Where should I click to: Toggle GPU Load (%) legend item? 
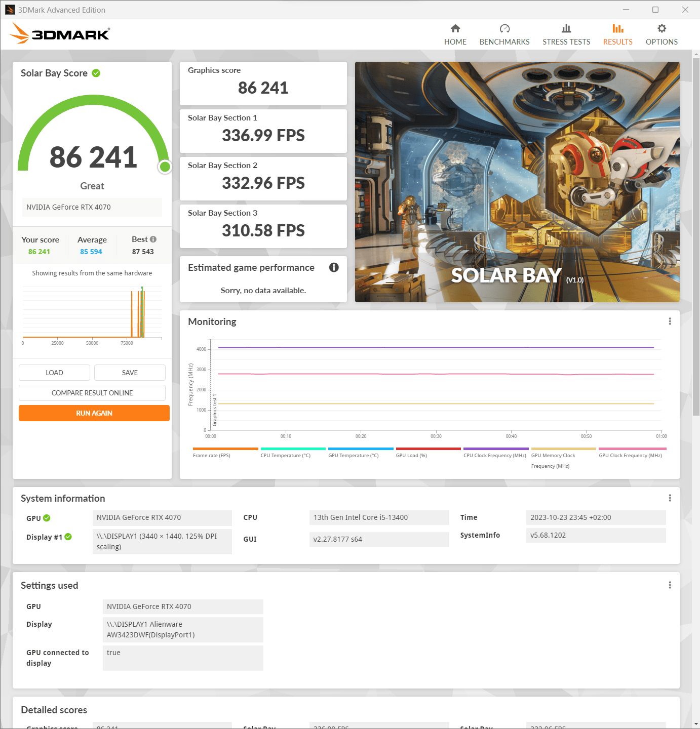(428, 453)
